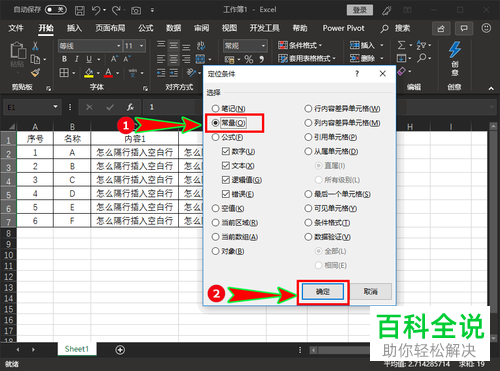This screenshot has width=500, height=371.
Task: Click the lightning Ideas icon
Action: [x=454, y=50]
